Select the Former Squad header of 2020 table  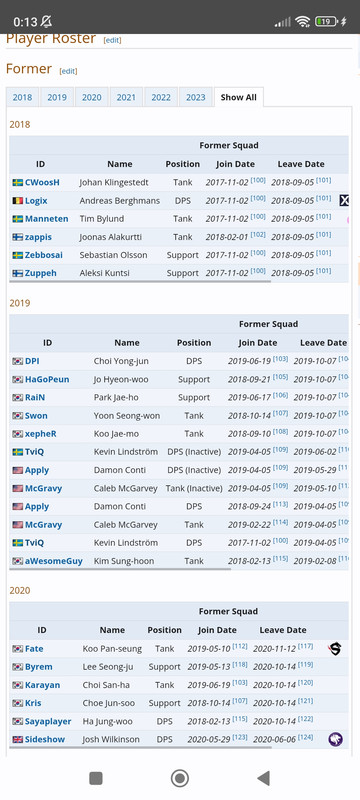click(x=228, y=611)
